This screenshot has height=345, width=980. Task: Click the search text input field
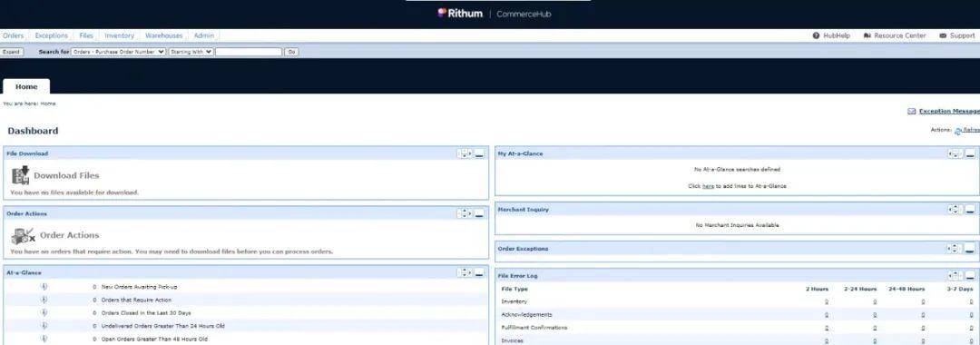(249, 52)
